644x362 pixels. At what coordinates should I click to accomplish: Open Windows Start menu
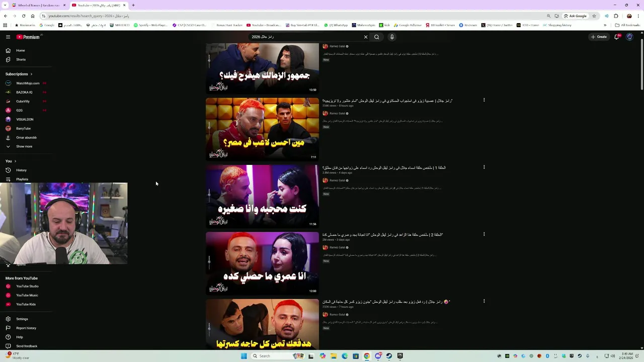244,356
